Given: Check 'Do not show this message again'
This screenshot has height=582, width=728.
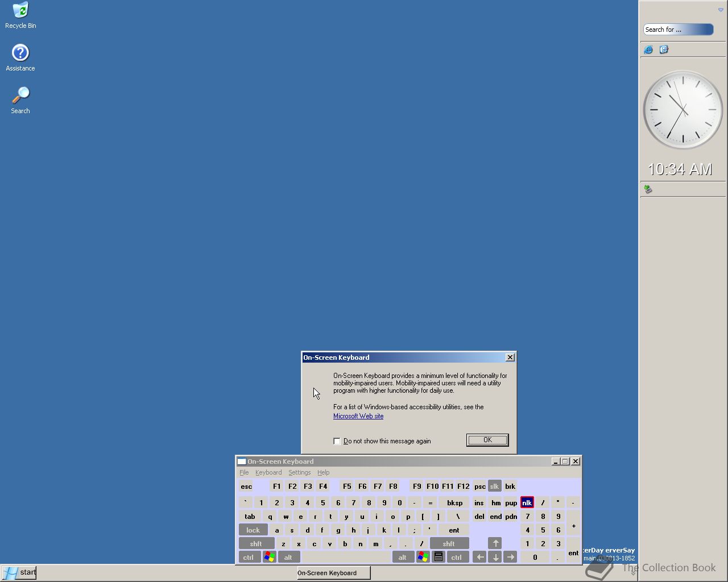Looking at the screenshot, I should click(x=337, y=441).
